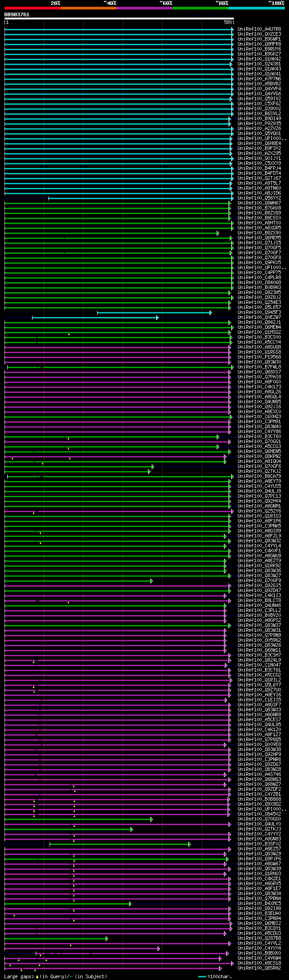The image size is (289, 980).
Task: Select label UniRef100_Q71JS5
Action: (x=259, y=243)
